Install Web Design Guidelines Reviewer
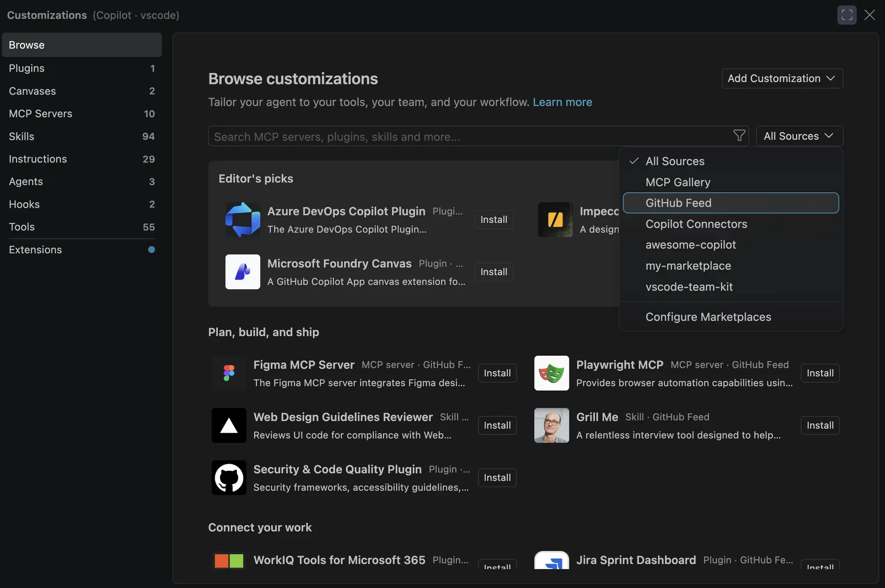Image resolution: width=885 pixels, height=588 pixels. (x=497, y=425)
